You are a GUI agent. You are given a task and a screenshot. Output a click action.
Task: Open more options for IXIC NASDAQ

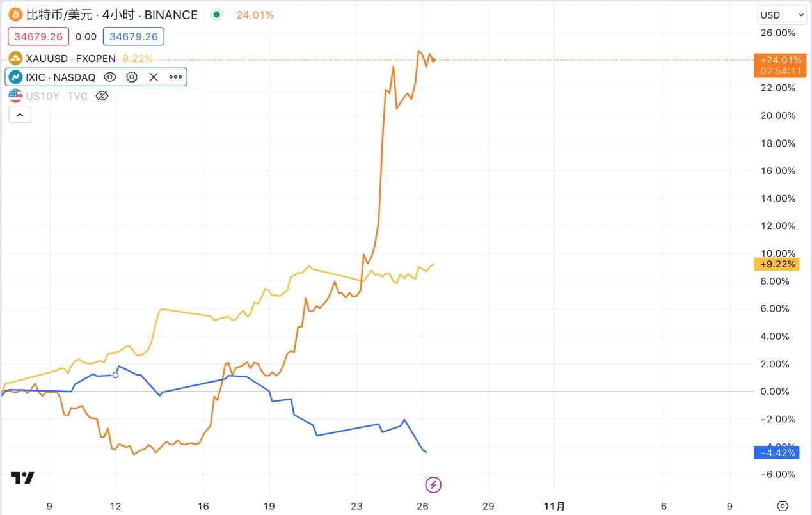(175, 77)
